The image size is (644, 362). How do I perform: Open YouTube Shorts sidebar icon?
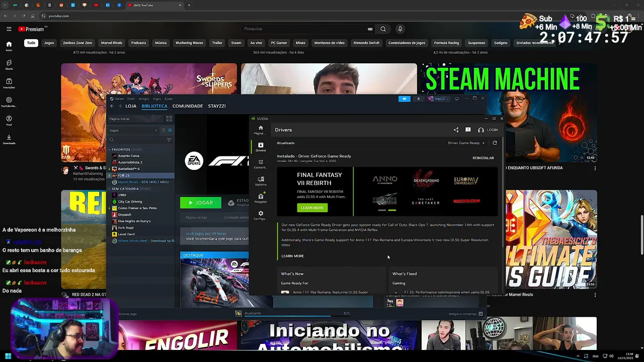pyautogui.click(x=9, y=65)
